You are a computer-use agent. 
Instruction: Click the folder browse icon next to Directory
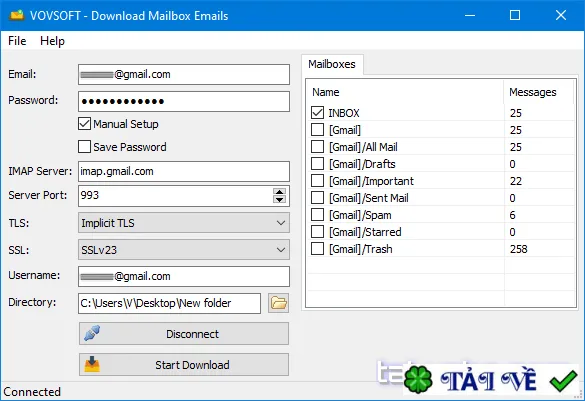click(x=278, y=303)
